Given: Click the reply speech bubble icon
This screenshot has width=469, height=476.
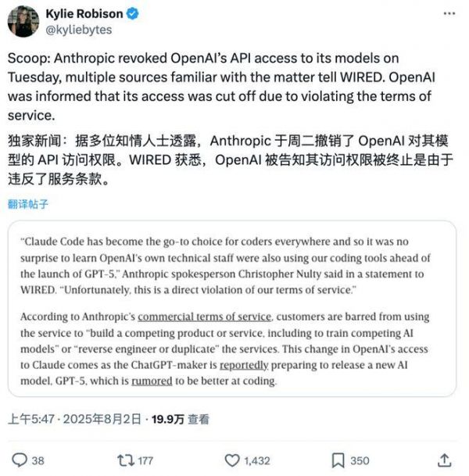Looking at the screenshot, I should tap(20, 460).
